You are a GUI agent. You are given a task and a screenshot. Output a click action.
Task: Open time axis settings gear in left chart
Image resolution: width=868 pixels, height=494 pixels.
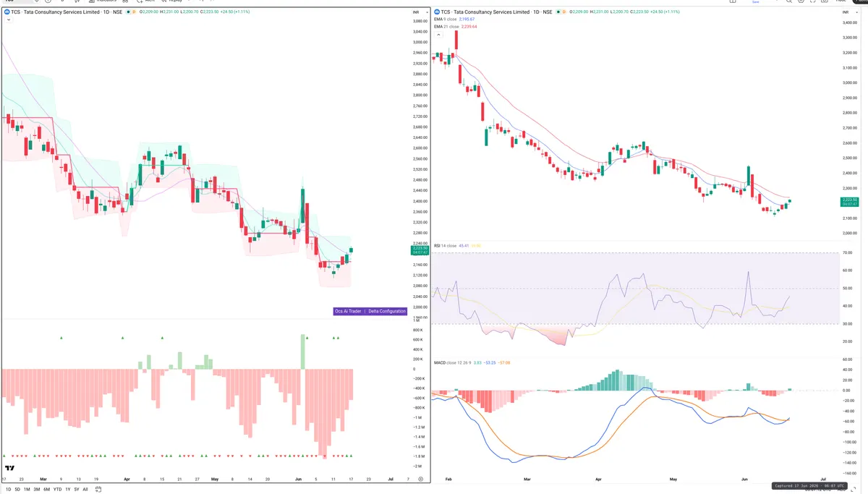[x=420, y=479]
